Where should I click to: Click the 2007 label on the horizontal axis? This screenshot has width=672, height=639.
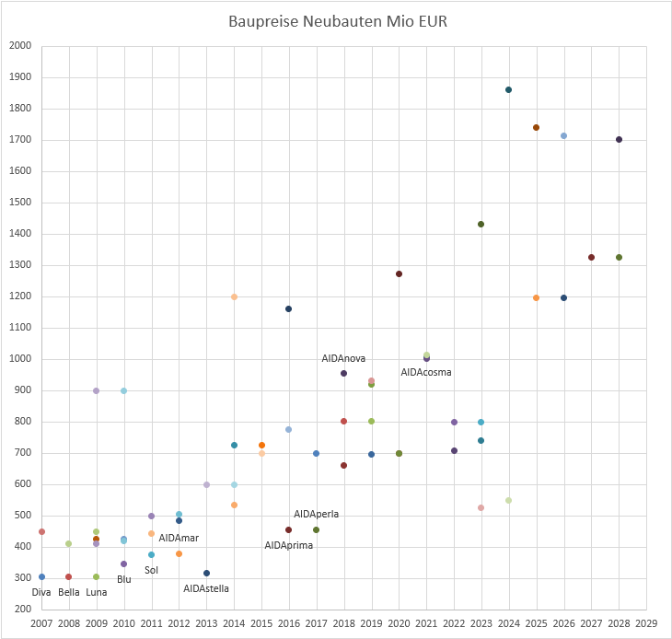[41, 623]
